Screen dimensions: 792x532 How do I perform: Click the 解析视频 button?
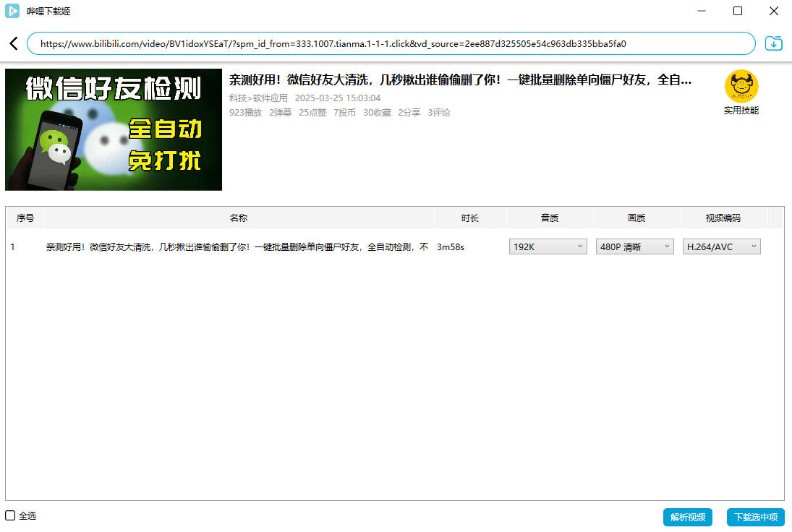coord(687,518)
